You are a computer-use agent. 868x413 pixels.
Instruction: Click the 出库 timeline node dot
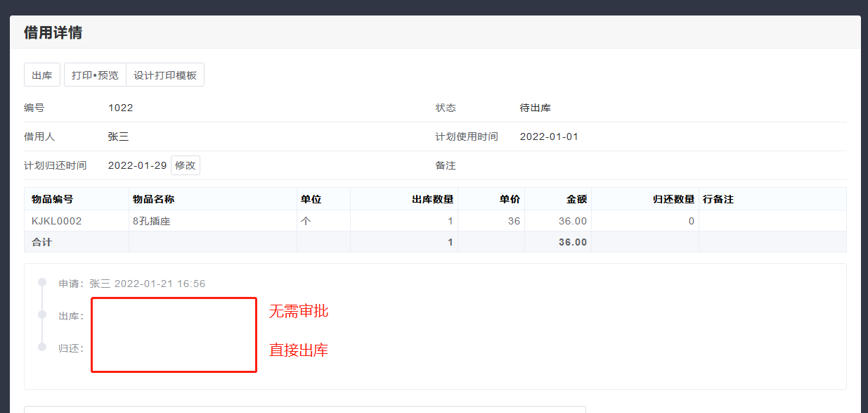pos(42,314)
